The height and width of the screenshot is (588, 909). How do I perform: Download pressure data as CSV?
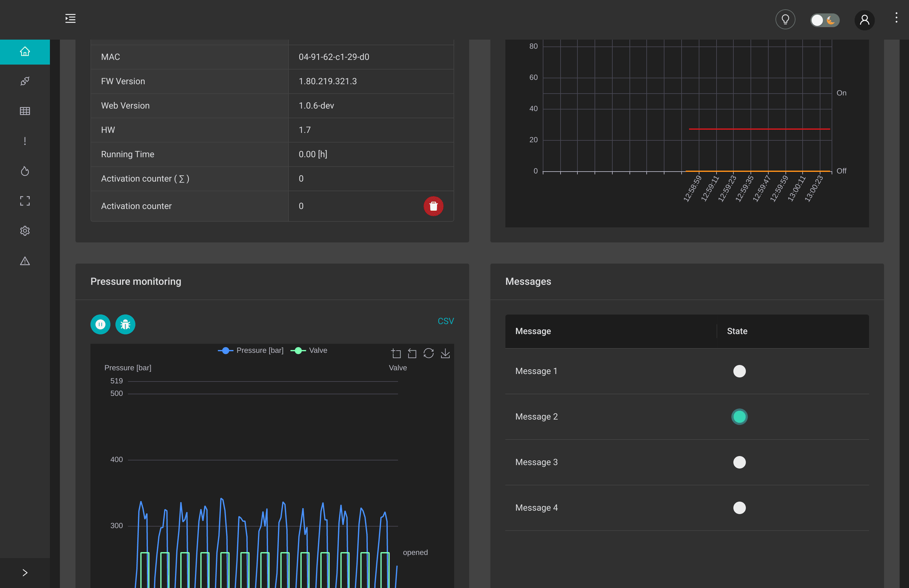pyautogui.click(x=445, y=321)
